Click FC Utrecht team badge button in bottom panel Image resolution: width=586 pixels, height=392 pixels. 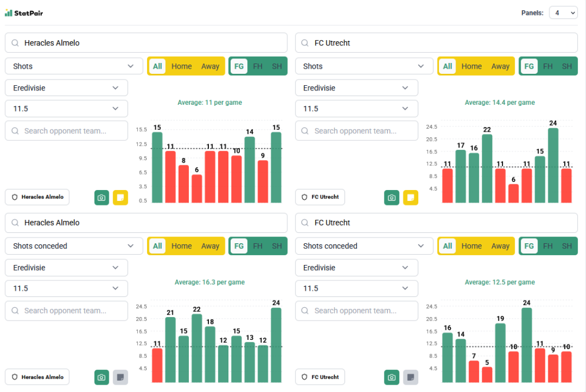pyautogui.click(x=320, y=377)
